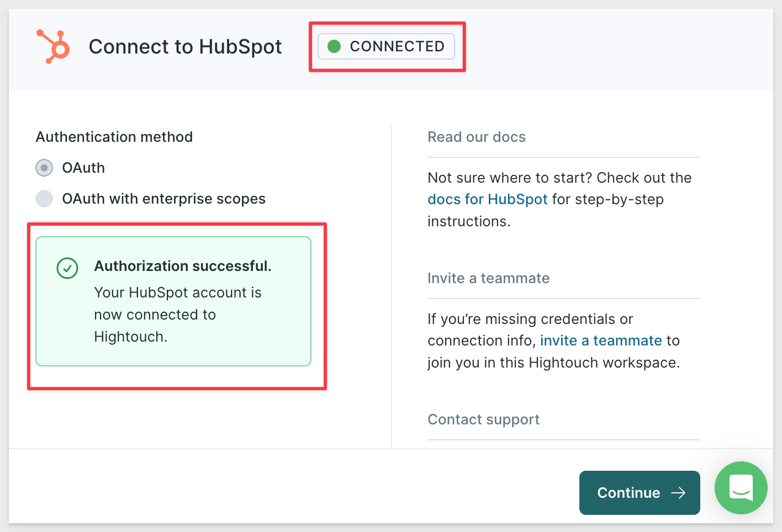The width and height of the screenshot is (782, 532).
Task: Open the docs for HubSpot link
Action: pyautogui.click(x=488, y=199)
